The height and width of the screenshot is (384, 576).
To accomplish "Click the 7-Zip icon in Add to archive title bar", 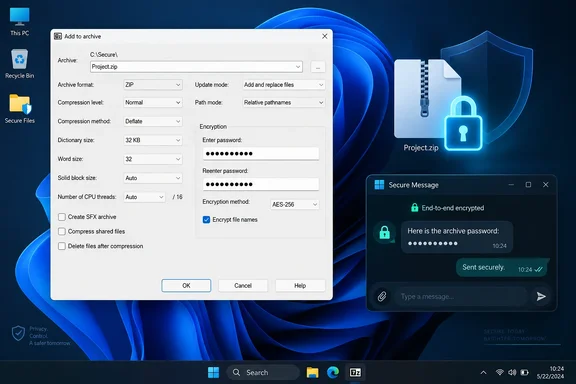I will pyautogui.click(x=58, y=36).
